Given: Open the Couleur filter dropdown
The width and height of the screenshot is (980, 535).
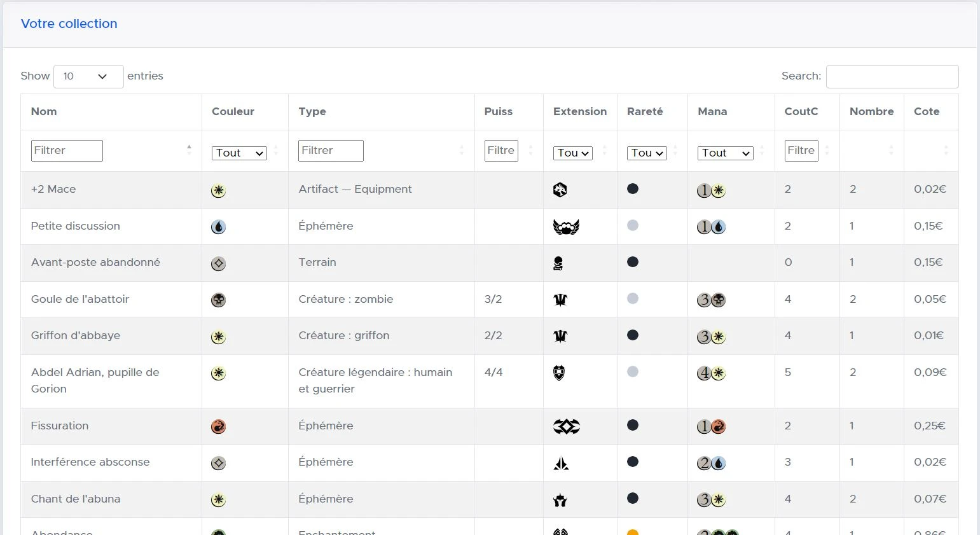Looking at the screenshot, I should pyautogui.click(x=238, y=153).
